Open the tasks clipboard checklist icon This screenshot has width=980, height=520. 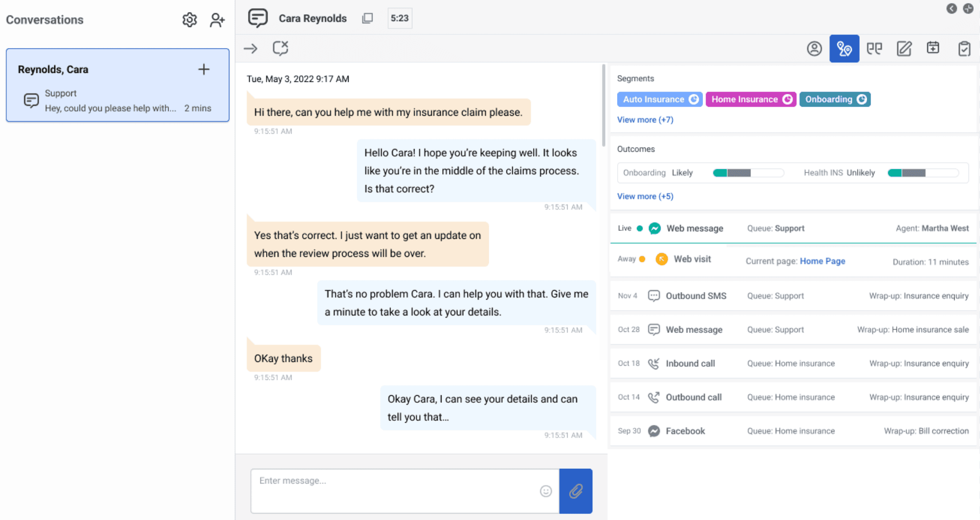[964, 48]
